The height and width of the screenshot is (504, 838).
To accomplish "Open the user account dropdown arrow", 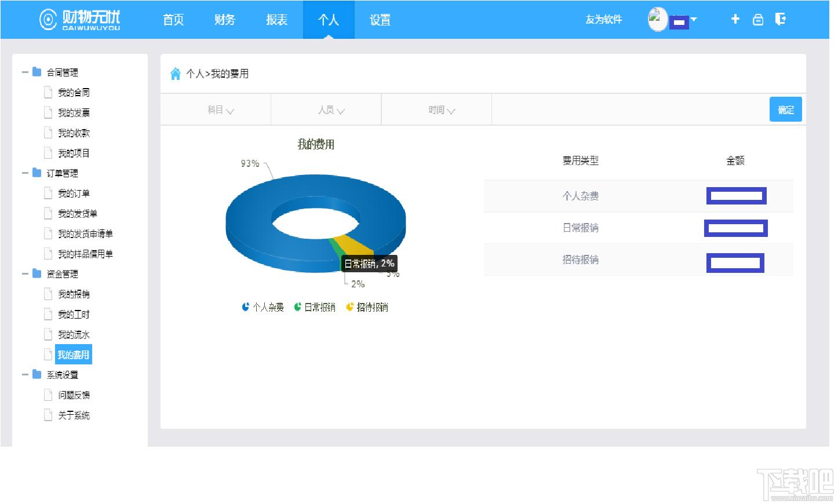I will point(694,19).
